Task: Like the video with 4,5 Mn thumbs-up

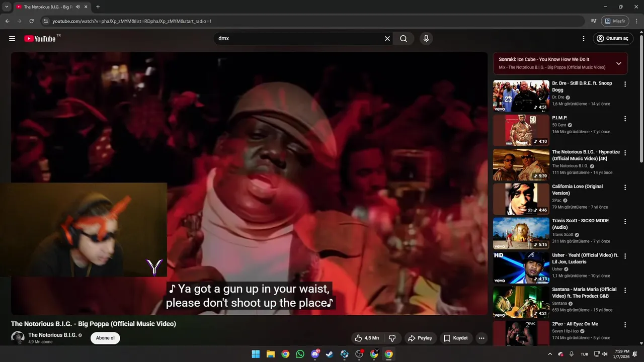Action: (367, 338)
